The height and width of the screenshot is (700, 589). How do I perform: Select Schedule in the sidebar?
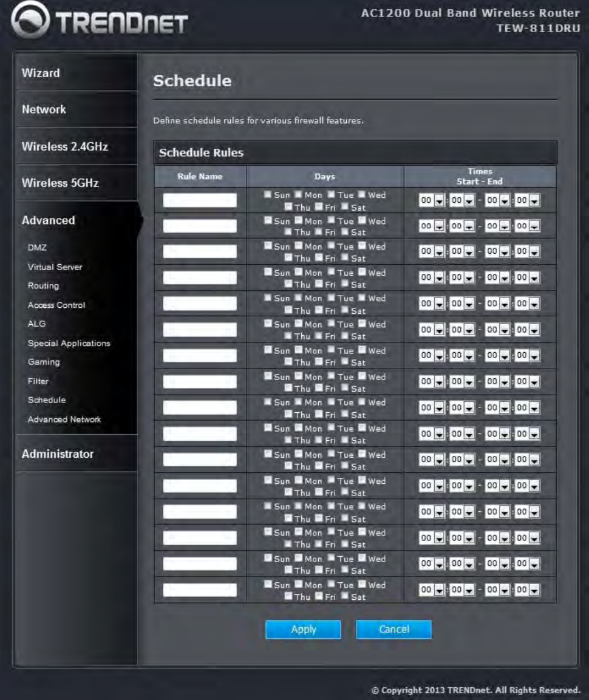[x=46, y=400]
